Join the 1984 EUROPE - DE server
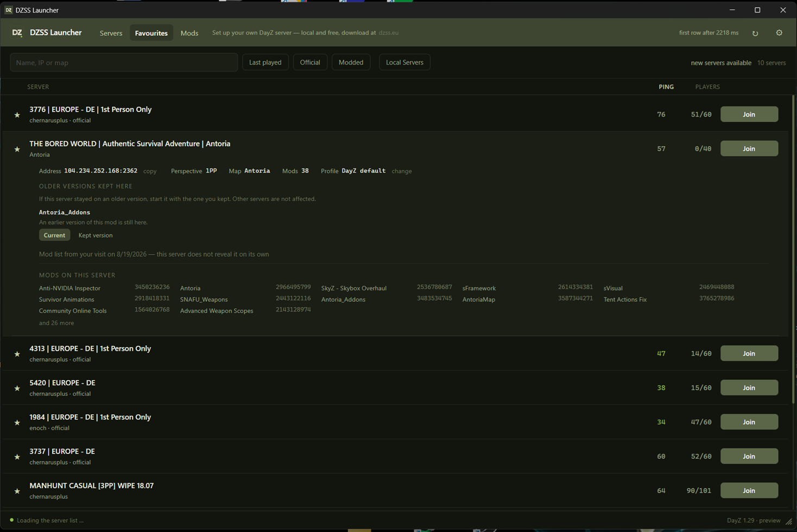This screenshot has width=797, height=532. point(749,422)
